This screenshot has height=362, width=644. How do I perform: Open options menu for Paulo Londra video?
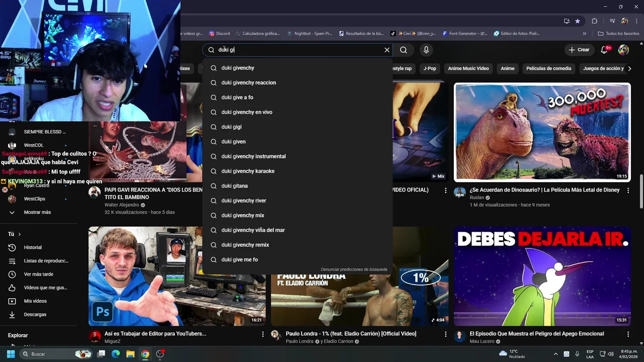point(445,334)
